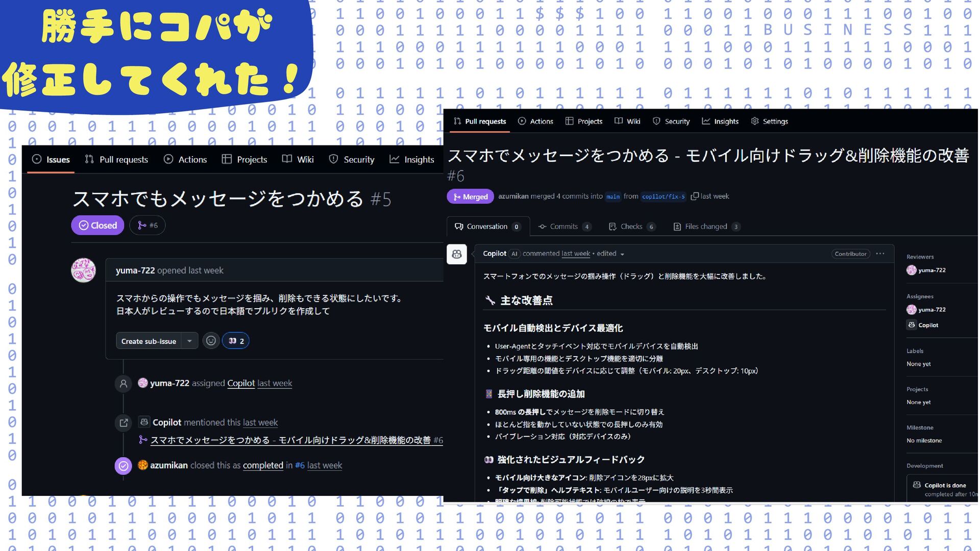The width and height of the screenshot is (980, 551).
Task: Select the Conversation tab
Action: tap(488, 227)
